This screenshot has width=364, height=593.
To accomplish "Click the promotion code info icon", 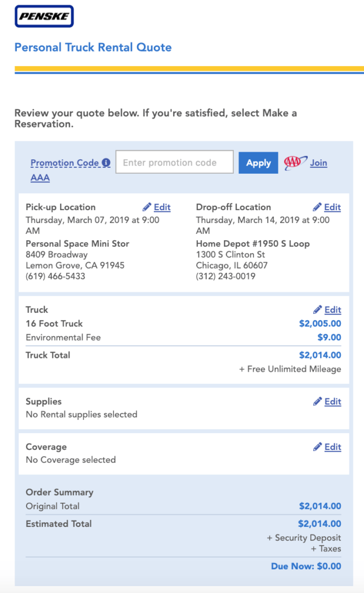I will click(x=106, y=163).
